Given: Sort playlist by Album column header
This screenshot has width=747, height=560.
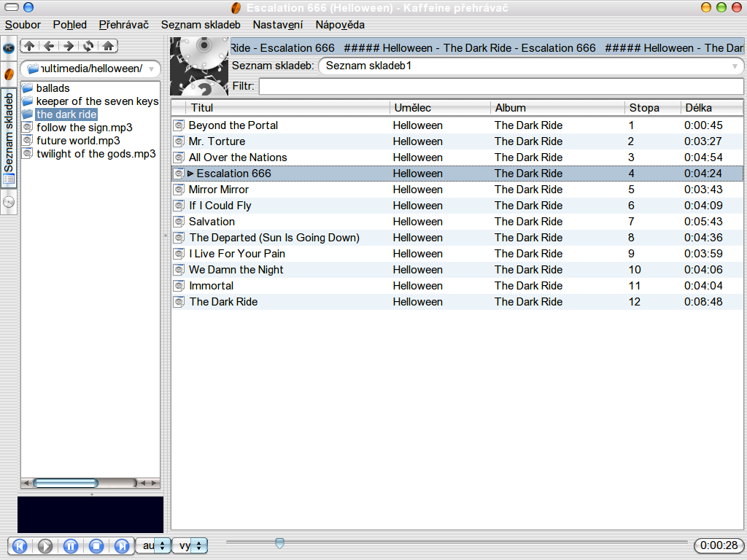Looking at the screenshot, I should 557,108.
